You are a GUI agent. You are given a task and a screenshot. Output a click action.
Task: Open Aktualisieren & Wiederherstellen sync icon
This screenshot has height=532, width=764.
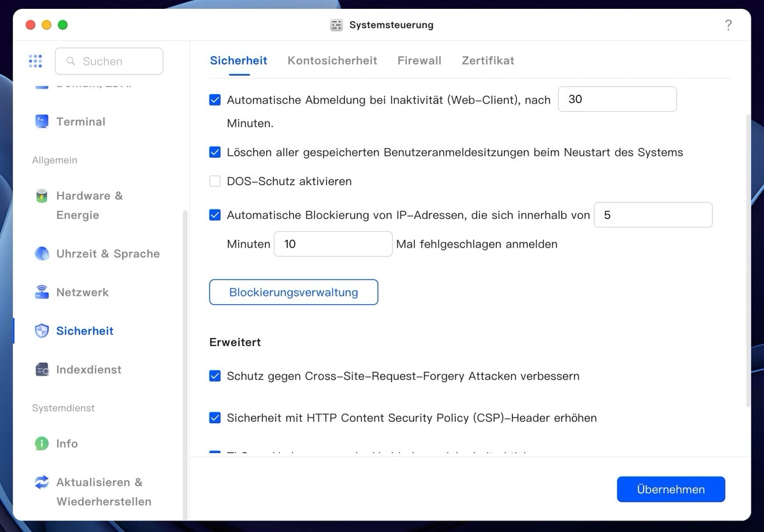tap(41, 482)
